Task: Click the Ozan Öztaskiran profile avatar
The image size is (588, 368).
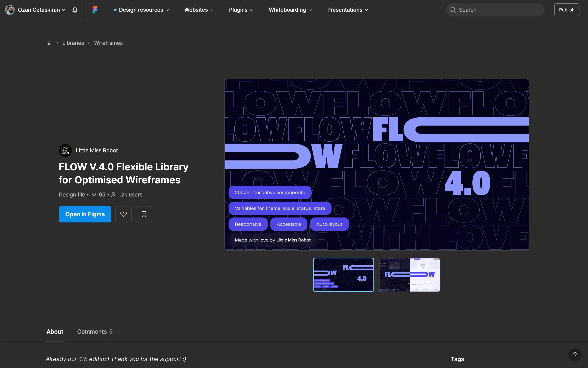Action: point(10,10)
